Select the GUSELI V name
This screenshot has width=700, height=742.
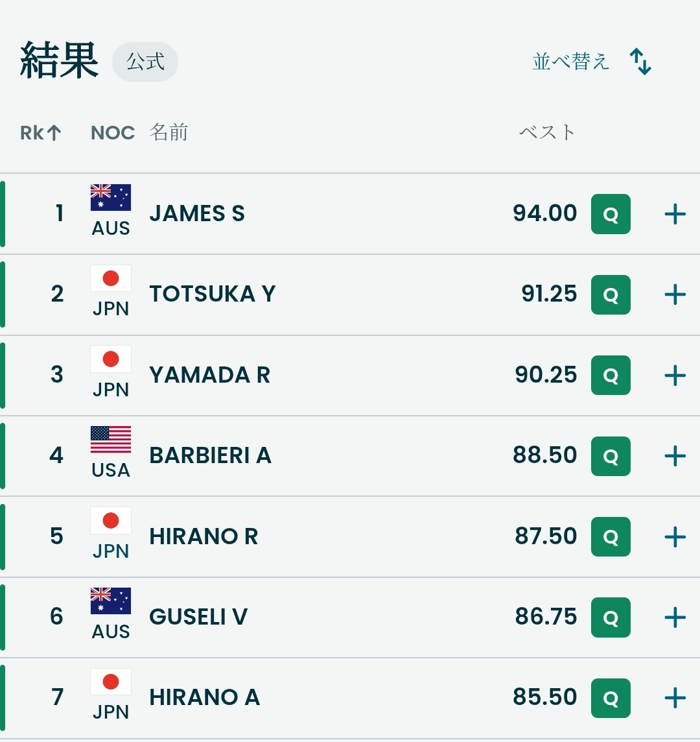(198, 617)
